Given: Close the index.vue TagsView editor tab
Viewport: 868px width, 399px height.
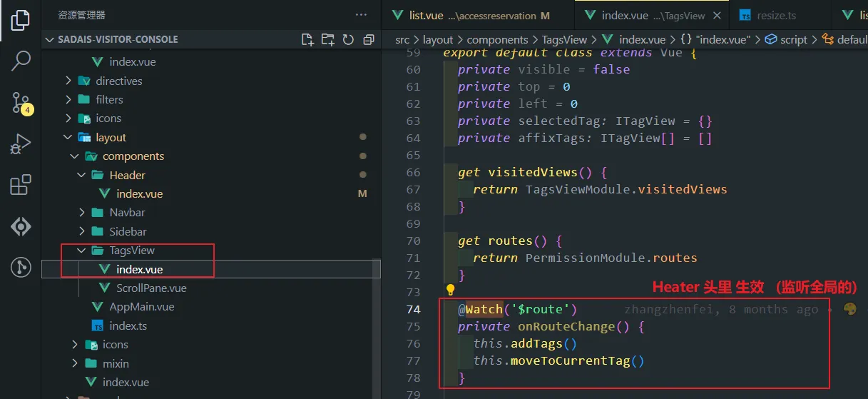Looking at the screenshot, I should coord(717,15).
